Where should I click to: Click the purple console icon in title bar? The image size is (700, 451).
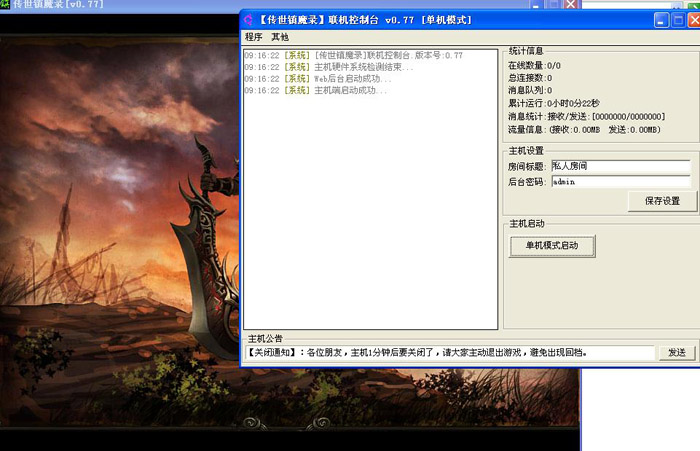[249, 20]
